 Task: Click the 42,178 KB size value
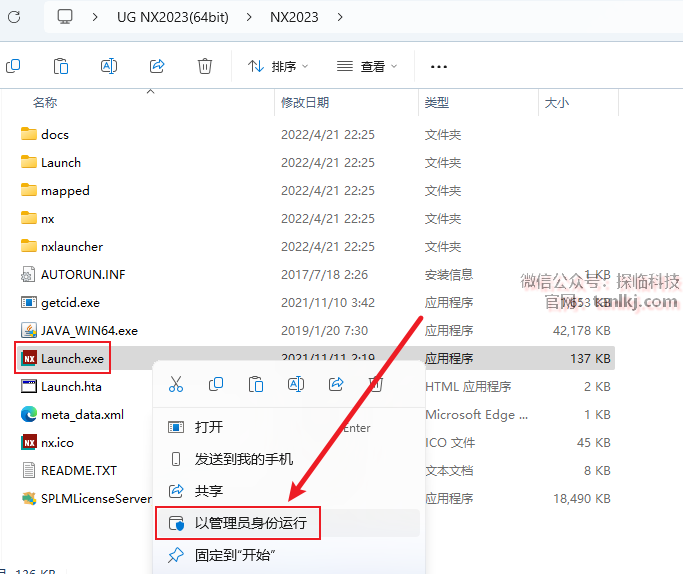[x=582, y=331]
